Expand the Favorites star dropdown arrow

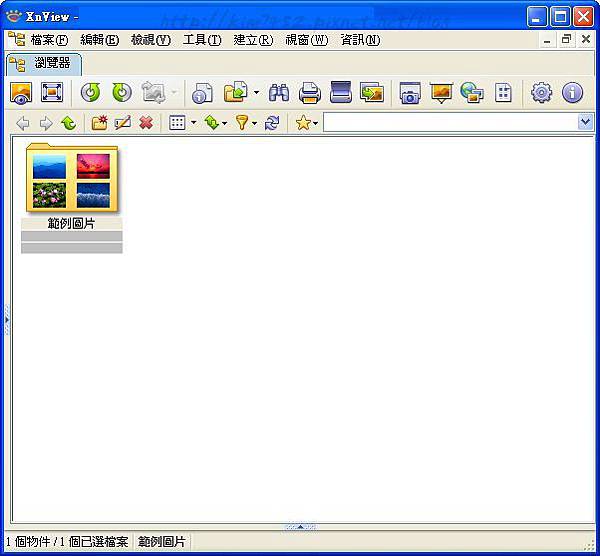point(316,123)
